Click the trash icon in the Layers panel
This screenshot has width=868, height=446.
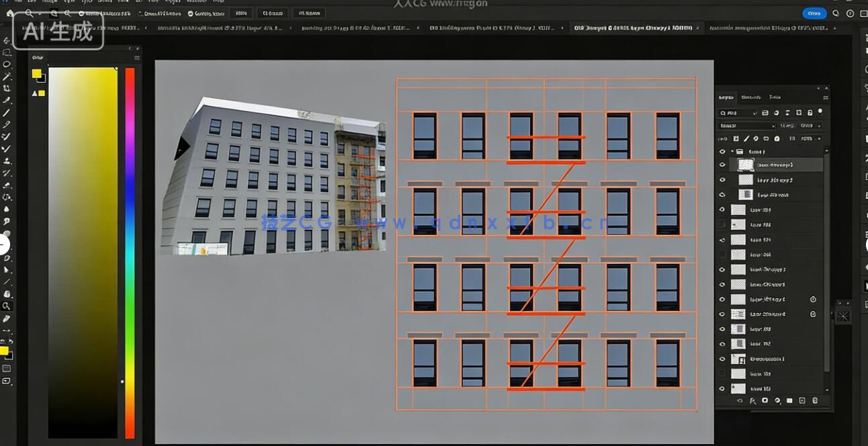[x=815, y=401]
